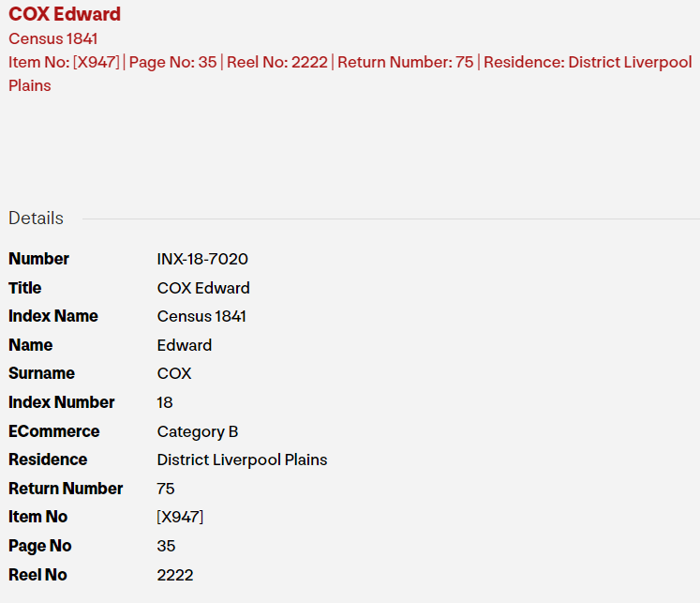700x603 pixels.
Task: Click the Reel No value 2222
Action: [175, 575]
